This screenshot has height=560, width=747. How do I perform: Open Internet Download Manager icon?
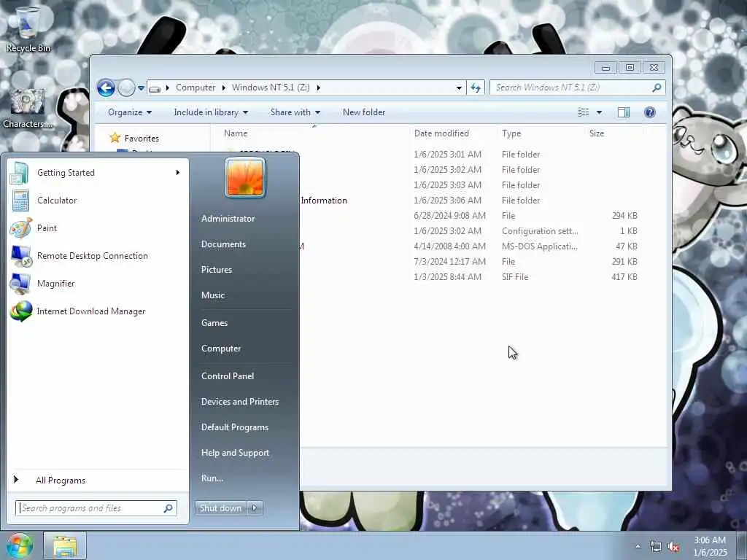[x=21, y=311]
